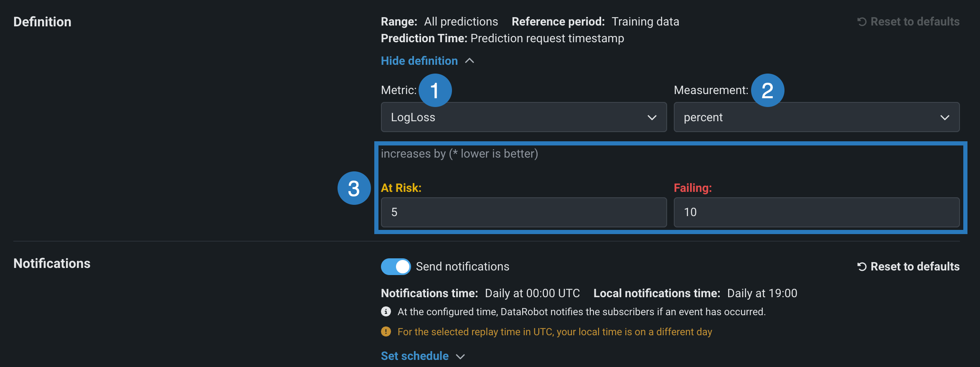Click the Failing threshold input field
This screenshot has height=367, width=980.
tap(816, 212)
